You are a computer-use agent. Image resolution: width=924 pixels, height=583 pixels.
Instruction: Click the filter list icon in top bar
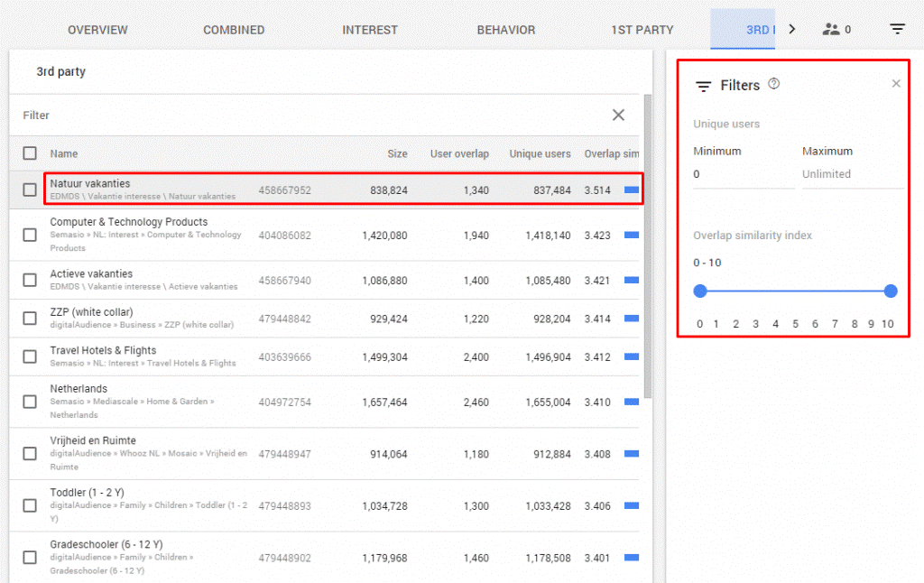click(897, 29)
